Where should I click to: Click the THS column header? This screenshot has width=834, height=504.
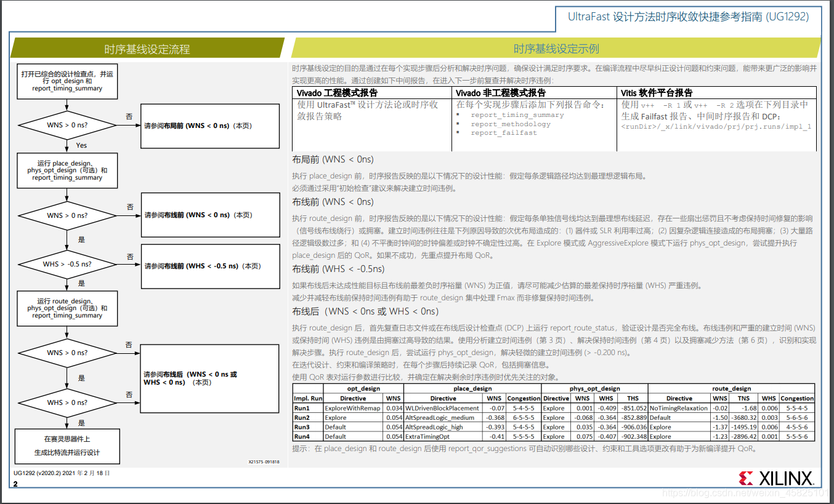[634, 398]
